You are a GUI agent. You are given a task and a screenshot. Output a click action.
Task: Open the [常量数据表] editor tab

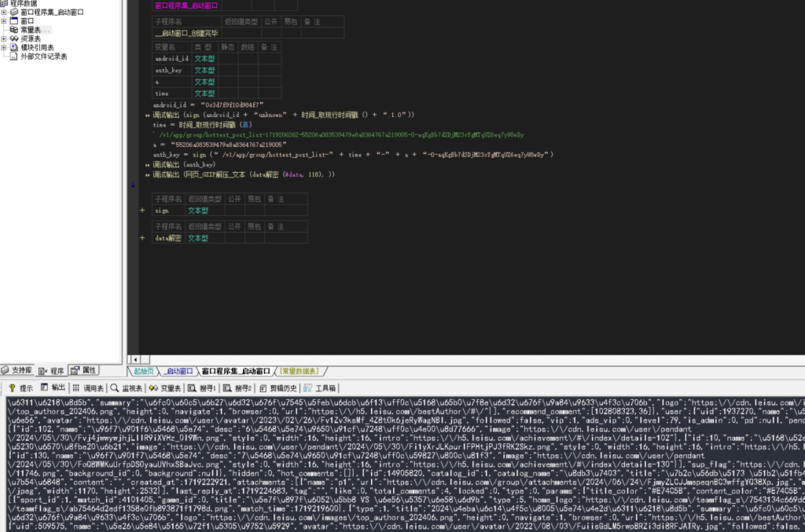pos(300,371)
